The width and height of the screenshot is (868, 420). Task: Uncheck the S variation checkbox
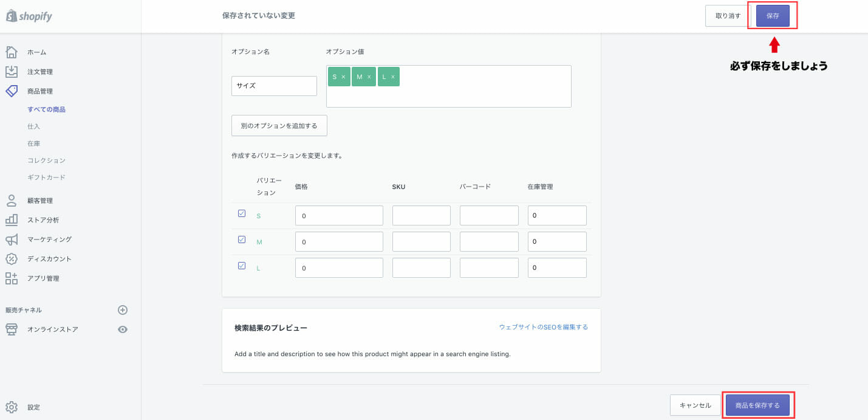[x=242, y=213]
